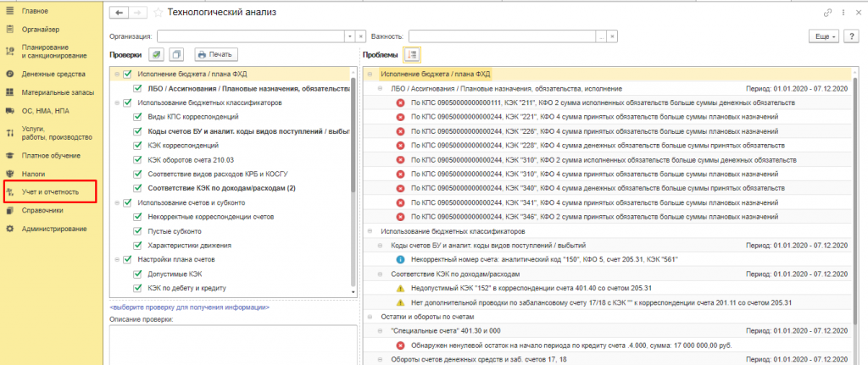Screen dimensions: 868x365
Task: Expand the Еще menu button
Action: (825, 36)
